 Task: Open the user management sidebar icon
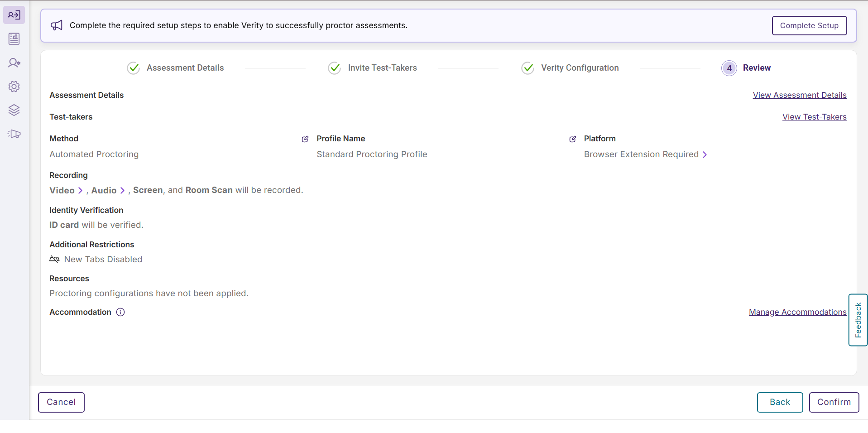tap(14, 63)
